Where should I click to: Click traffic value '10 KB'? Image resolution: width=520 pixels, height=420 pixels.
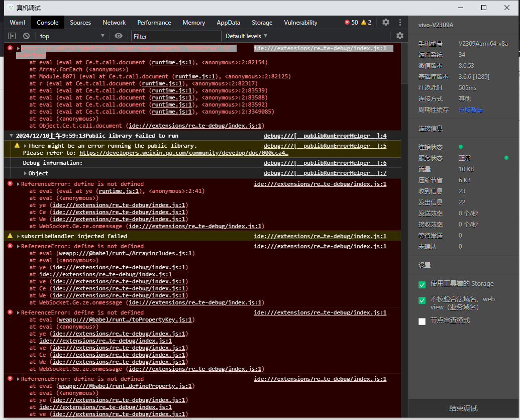466,169
